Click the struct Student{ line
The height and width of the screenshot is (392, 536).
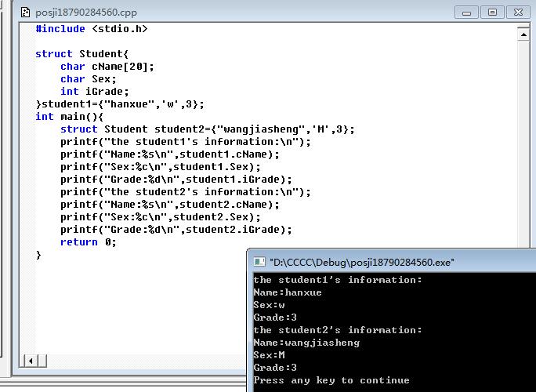[82, 54]
